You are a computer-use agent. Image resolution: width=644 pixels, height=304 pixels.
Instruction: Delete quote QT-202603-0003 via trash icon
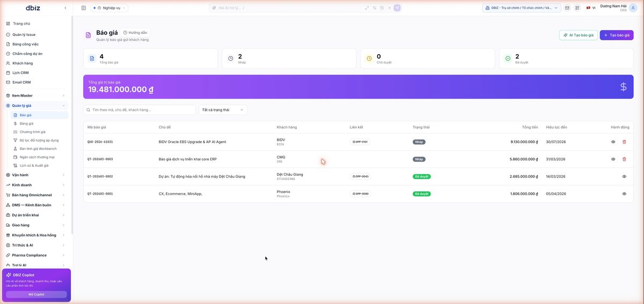[624, 159]
